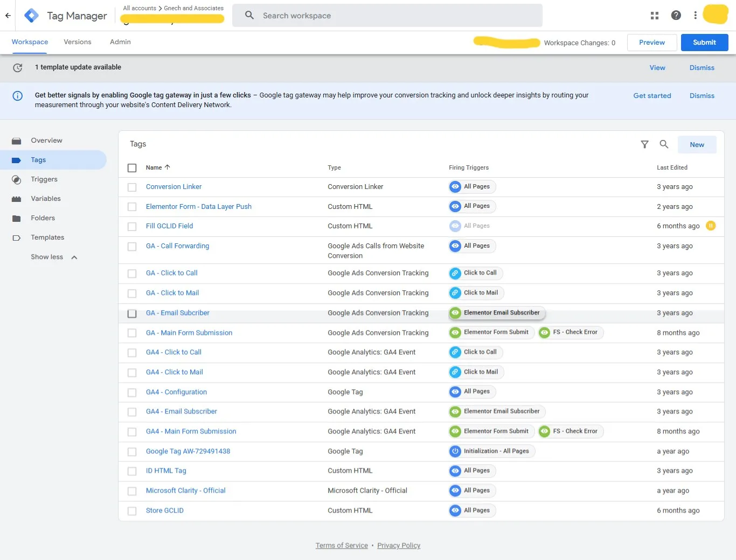Open the help question mark icon
Viewport: 736px width, 560px height.
676,16
